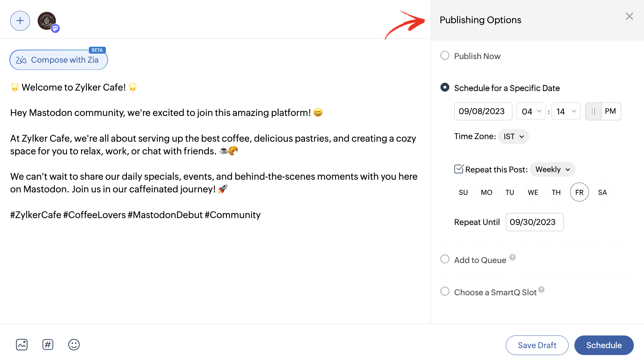The width and height of the screenshot is (644, 363).
Task: Choose the Add to Queue radio option
Action: coord(445,259)
